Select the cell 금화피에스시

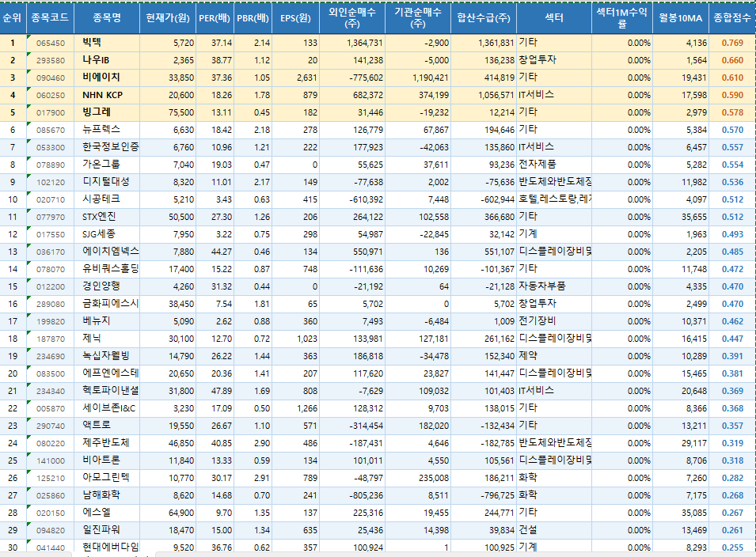click(107, 304)
